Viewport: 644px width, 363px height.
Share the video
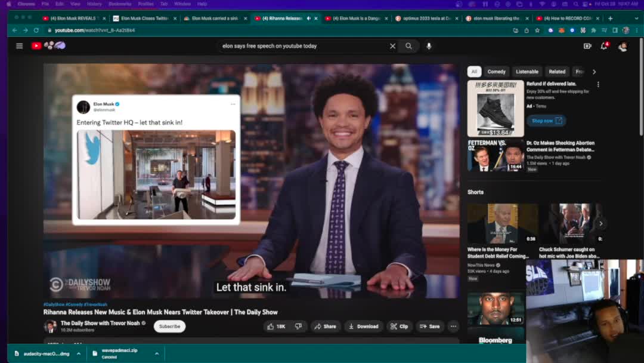[x=326, y=327]
